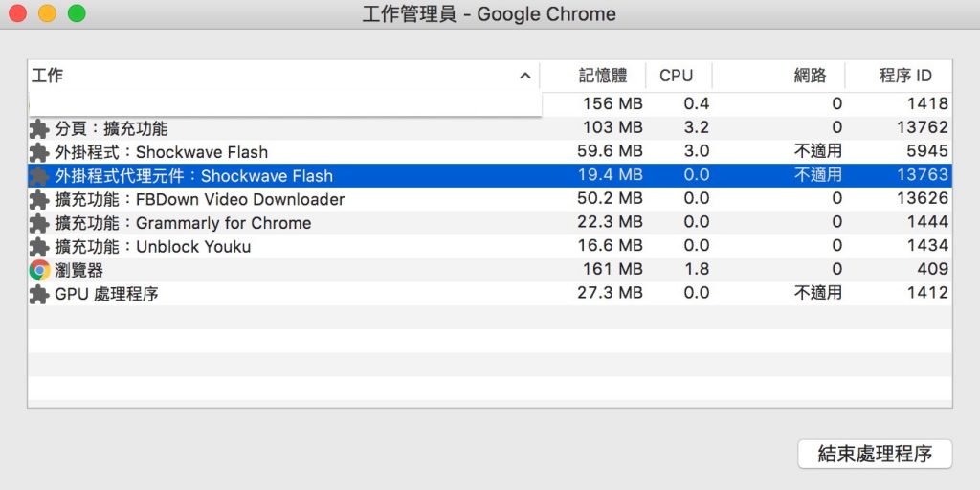This screenshot has height=490, width=980.
Task: Click 不適用 network cell for process 5945
Action: coord(818,151)
